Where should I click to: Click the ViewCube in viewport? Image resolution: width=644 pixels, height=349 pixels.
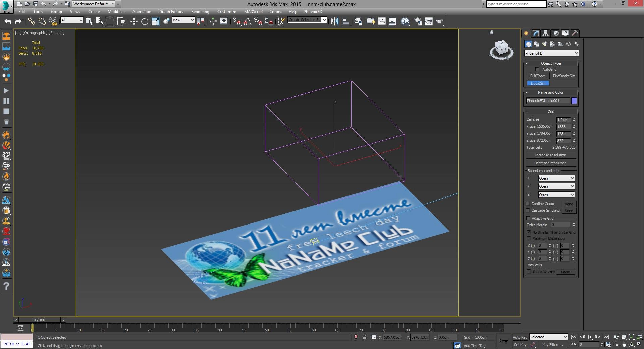(501, 50)
